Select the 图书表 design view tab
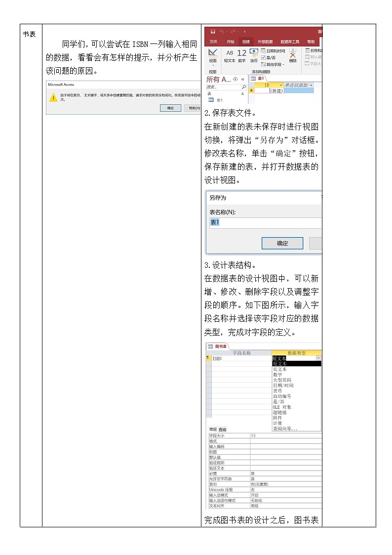The height and width of the screenshot is (555, 392). tap(218, 346)
